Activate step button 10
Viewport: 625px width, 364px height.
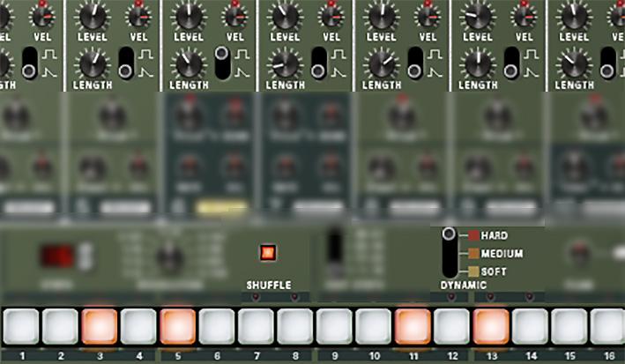(x=374, y=326)
